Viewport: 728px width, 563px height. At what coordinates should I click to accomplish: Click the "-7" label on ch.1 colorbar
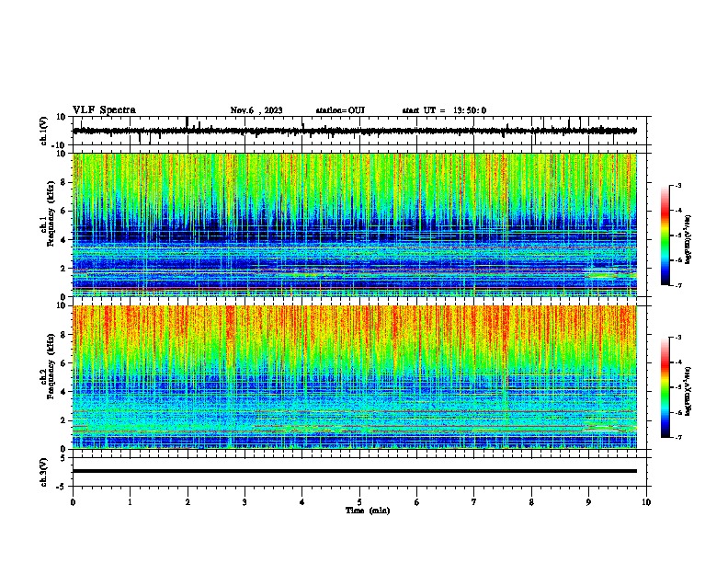[677, 285]
